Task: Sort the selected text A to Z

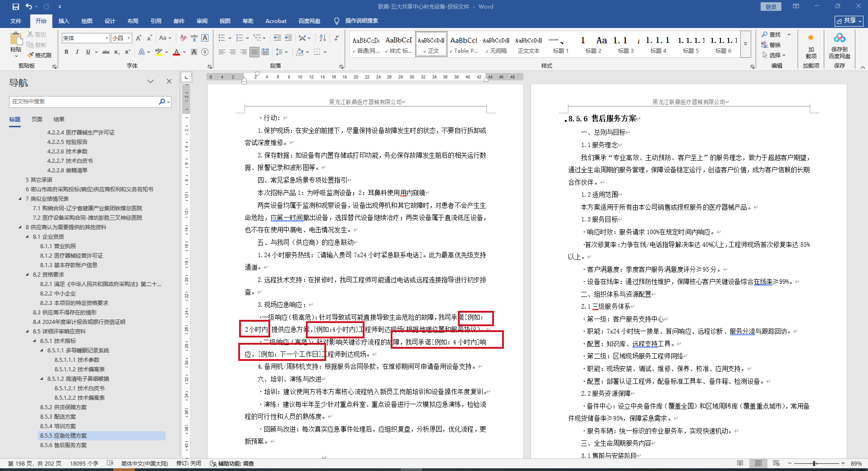Action: click(323, 38)
